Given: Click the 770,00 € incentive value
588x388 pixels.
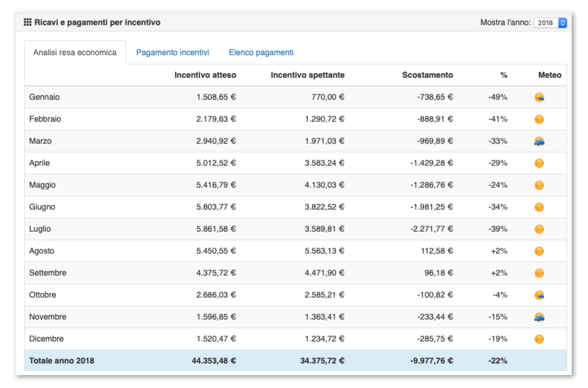Looking at the screenshot, I should point(328,97).
